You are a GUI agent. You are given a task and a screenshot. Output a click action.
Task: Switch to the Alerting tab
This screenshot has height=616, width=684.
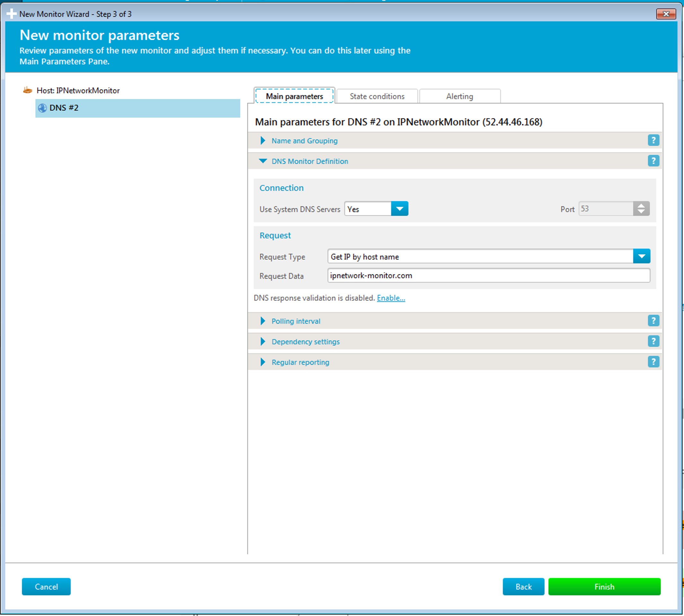point(460,96)
